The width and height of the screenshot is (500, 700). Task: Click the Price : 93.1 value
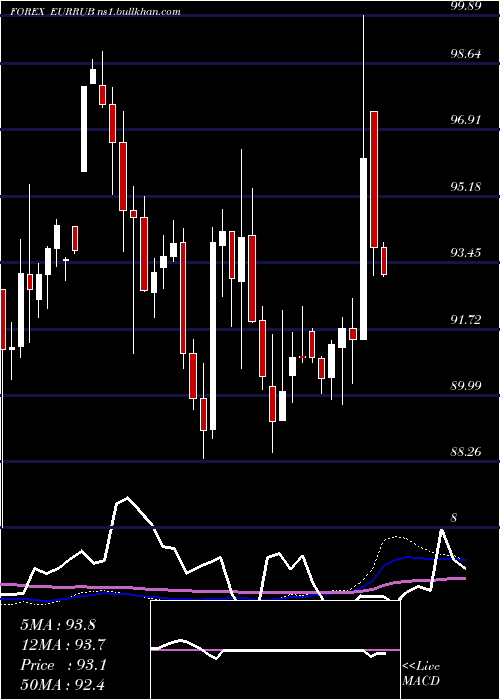63,665
